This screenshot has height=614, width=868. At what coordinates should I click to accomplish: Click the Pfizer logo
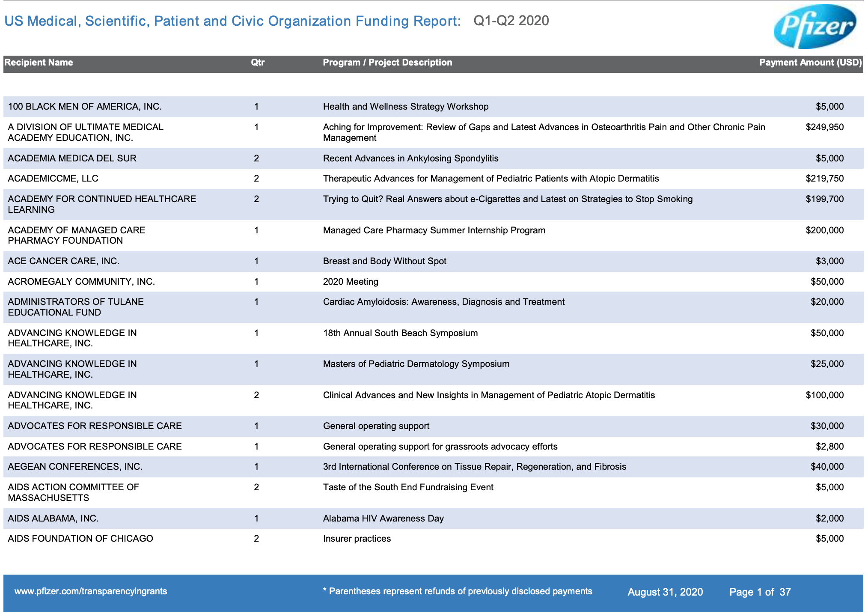(814, 27)
